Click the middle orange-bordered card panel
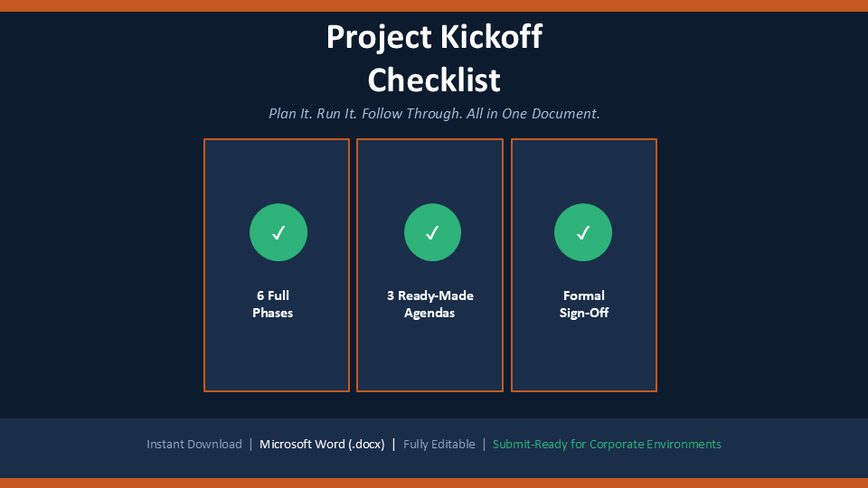 pos(430,265)
